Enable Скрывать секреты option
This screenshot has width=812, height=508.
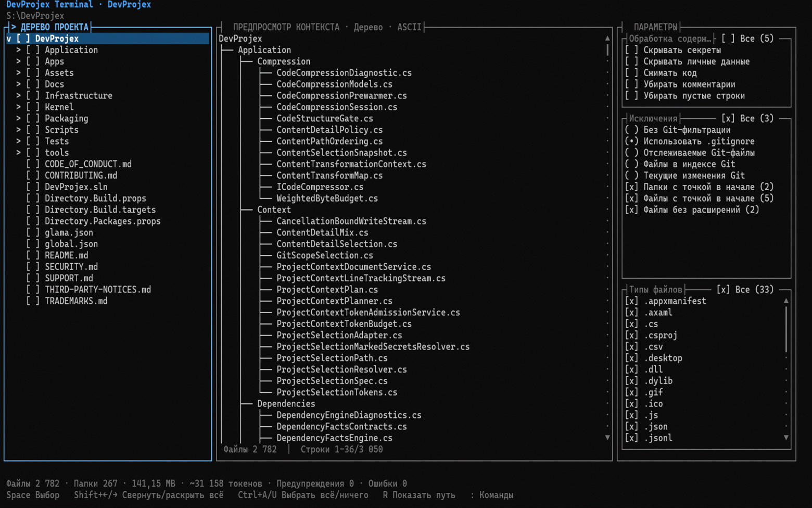pos(631,50)
